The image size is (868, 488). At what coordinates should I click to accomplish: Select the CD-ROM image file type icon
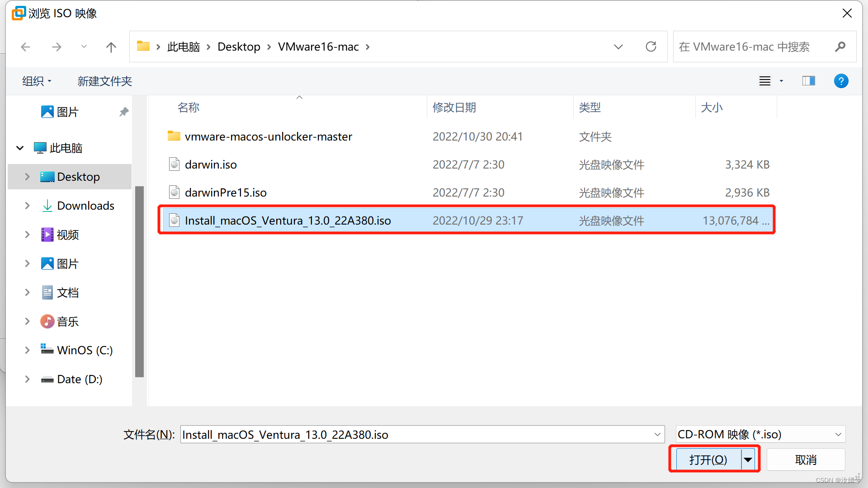tap(174, 220)
